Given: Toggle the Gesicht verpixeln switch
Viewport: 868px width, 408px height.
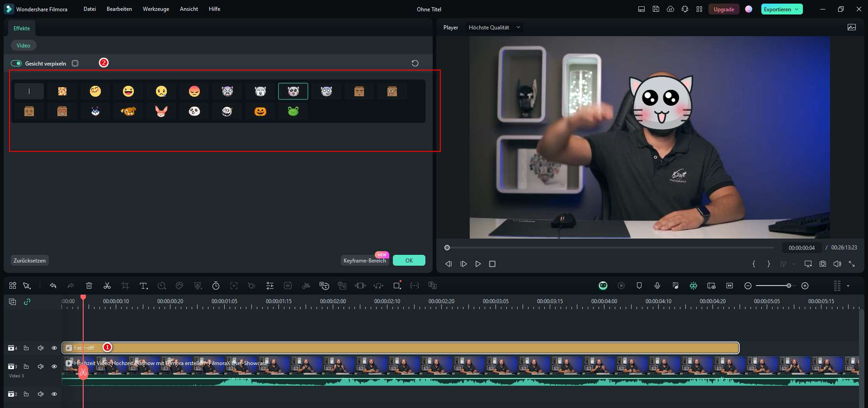Looking at the screenshot, I should (16, 63).
